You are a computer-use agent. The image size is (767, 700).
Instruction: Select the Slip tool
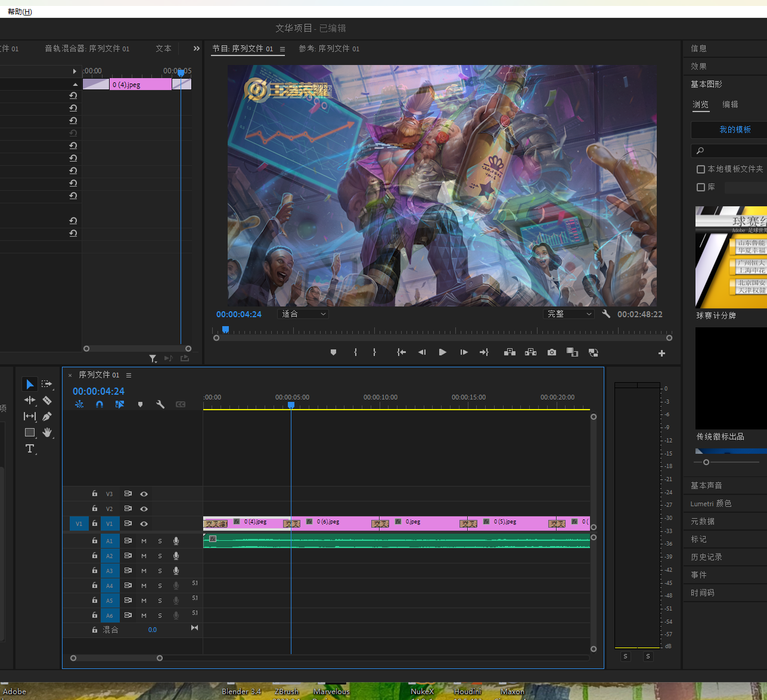point(30,416)
